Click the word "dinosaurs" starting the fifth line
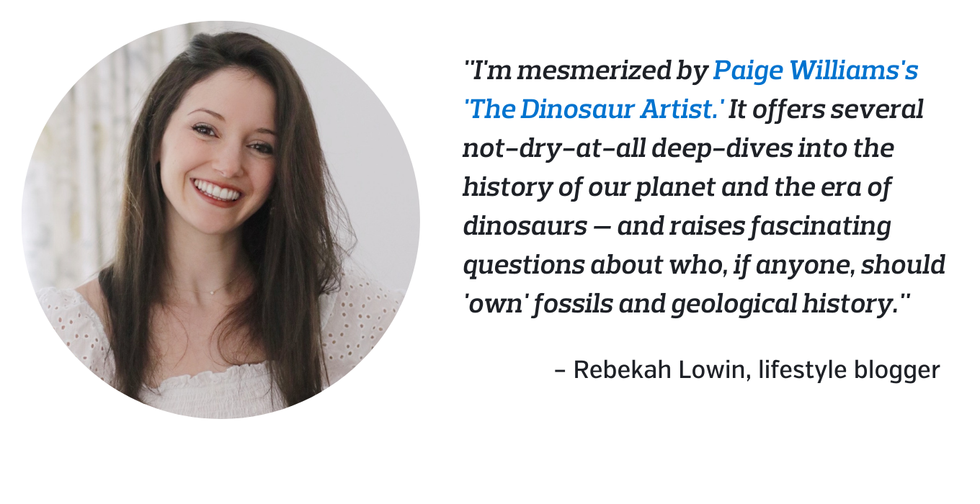980x504 pixels. coord(525,226)
